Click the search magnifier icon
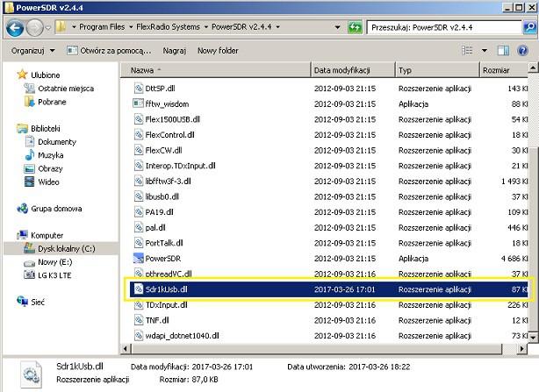The width and height of the screenshot is (539, 392). coord(529,27)
